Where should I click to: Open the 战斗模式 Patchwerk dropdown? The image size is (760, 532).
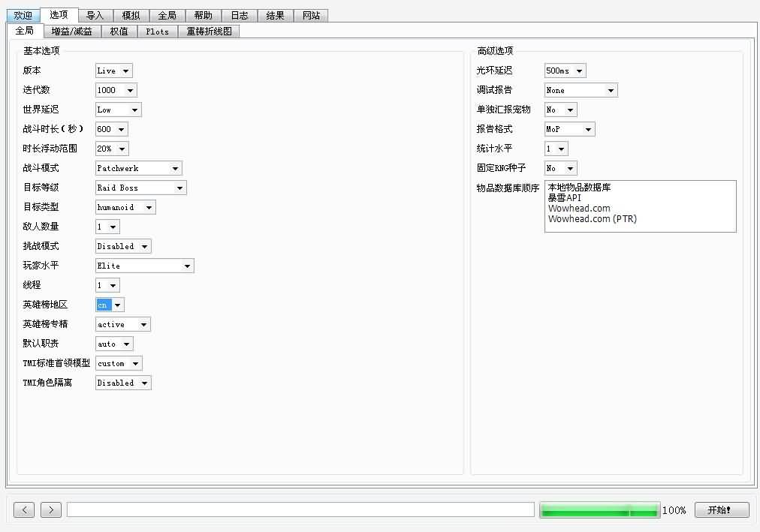[x=138, y=169]
